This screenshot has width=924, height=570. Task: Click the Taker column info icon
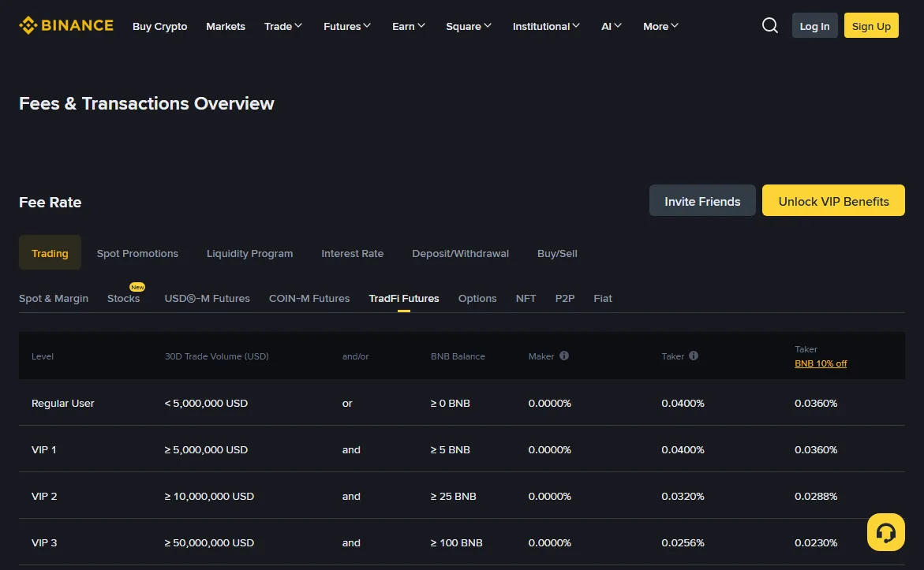click(694, 356)
